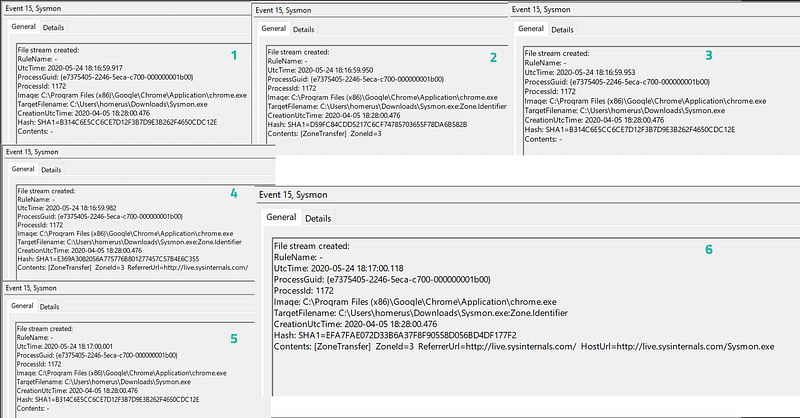Click hash line in the 18:16:59.953 event
The height and width of the screenshot is (418, 800).
630,130
